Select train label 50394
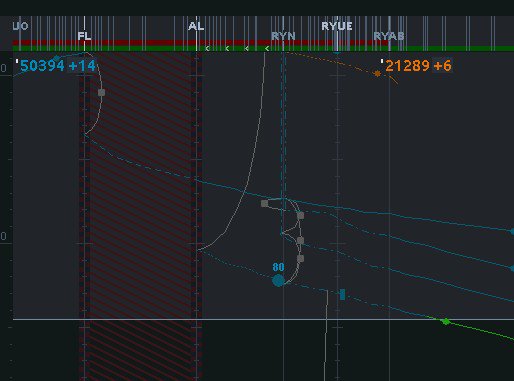514x381 pixels. [x=42, y=66]
